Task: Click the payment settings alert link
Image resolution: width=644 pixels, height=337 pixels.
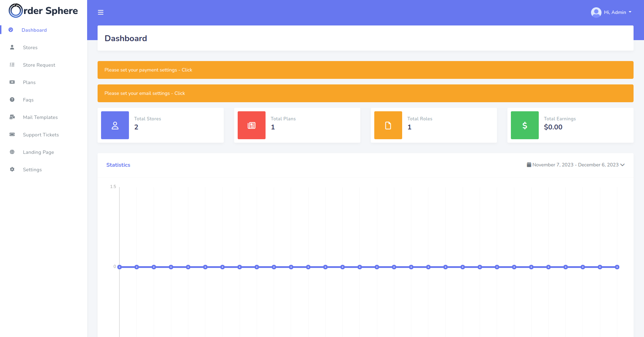Action: [x=187, y=70]
